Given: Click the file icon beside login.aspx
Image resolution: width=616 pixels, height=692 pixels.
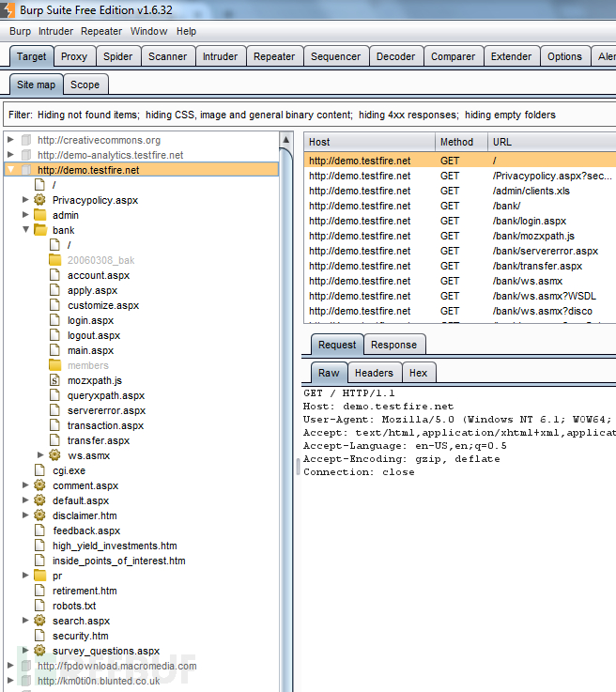Looking at the screenshot, I should pos(54,320).
